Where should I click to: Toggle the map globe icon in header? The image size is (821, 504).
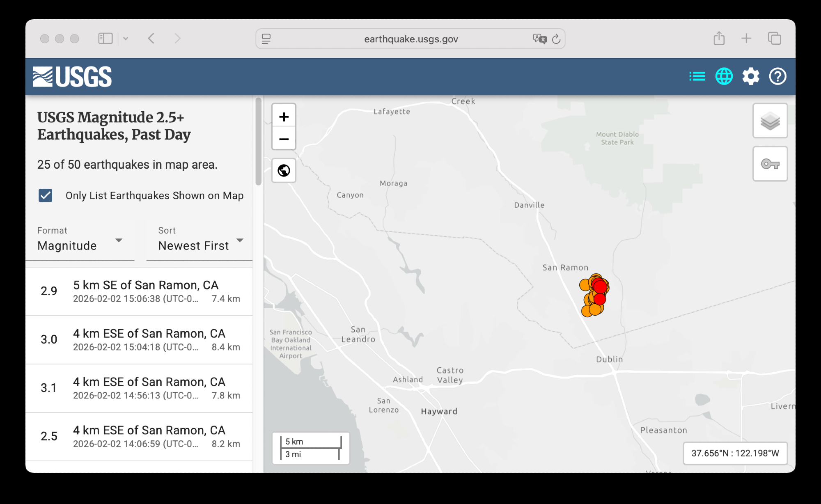[724, 77]
